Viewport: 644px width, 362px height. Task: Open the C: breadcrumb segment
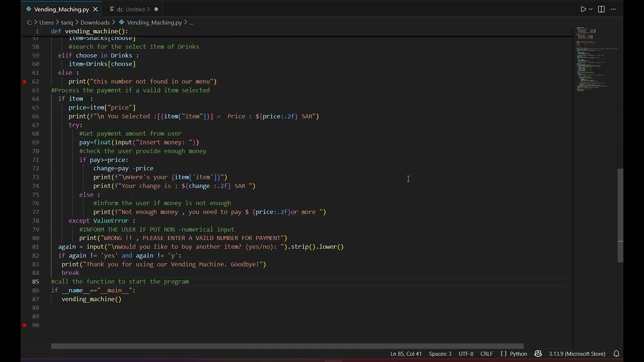tap(29, 22)
